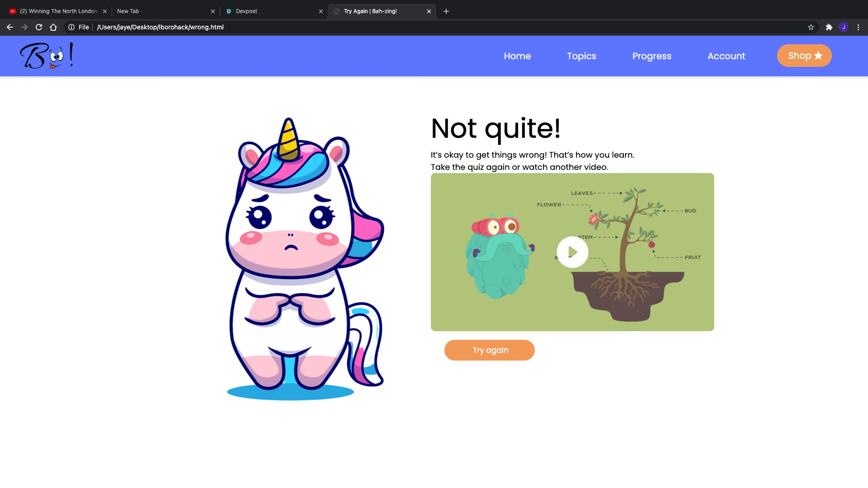The height and width of the screenshot is (488, 868).
Task: Open the Chrome profile avatar
Action: (x=843, y=27)
